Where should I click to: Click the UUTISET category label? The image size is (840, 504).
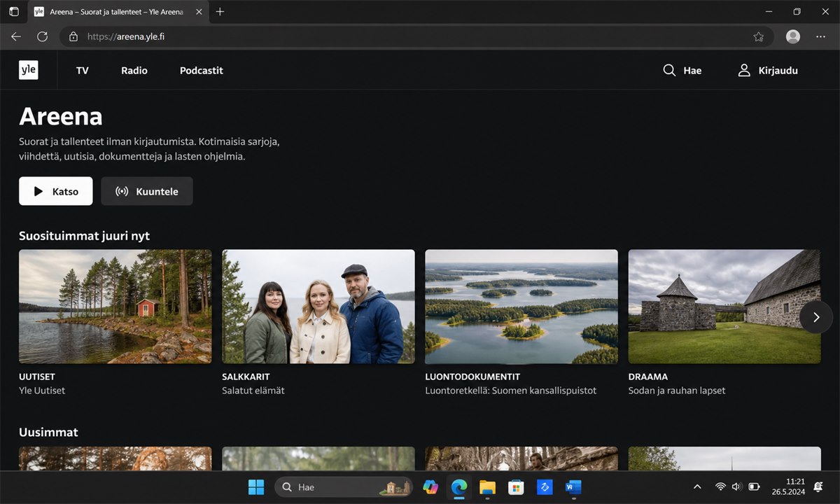click(x=37, y=377)
